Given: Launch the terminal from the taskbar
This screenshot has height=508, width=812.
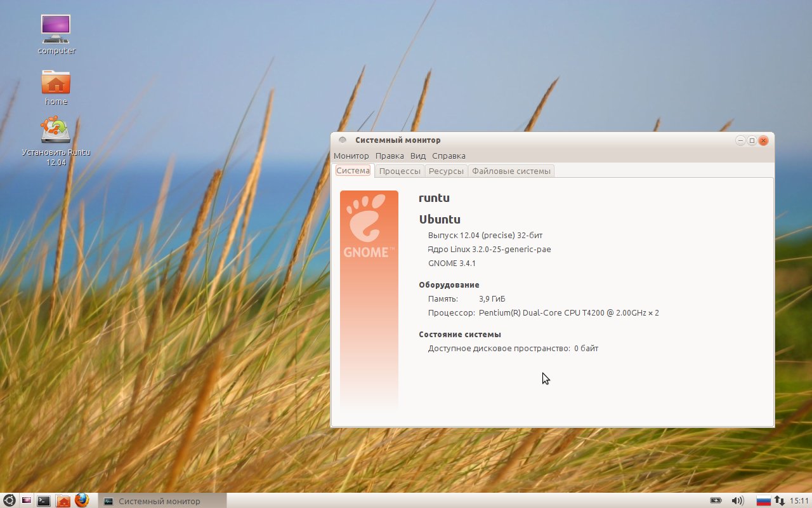Looking at the screenshot, I should [x=44, y=500].
